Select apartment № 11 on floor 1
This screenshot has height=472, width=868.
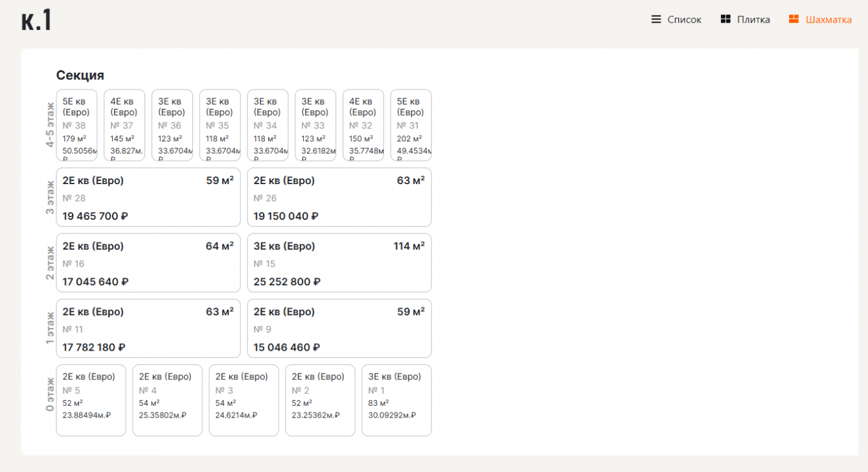pos(148,329)
